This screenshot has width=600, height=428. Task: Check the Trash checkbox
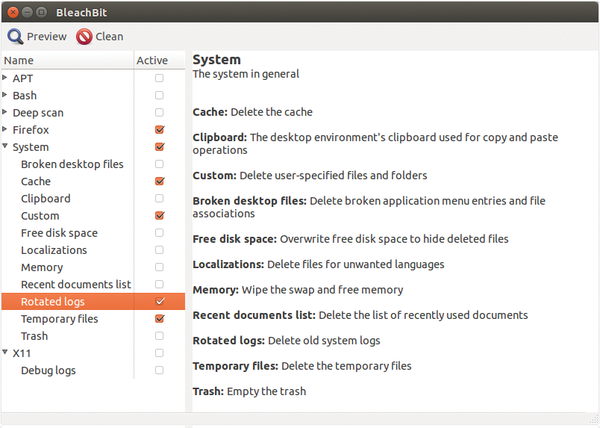coord(159,336)
